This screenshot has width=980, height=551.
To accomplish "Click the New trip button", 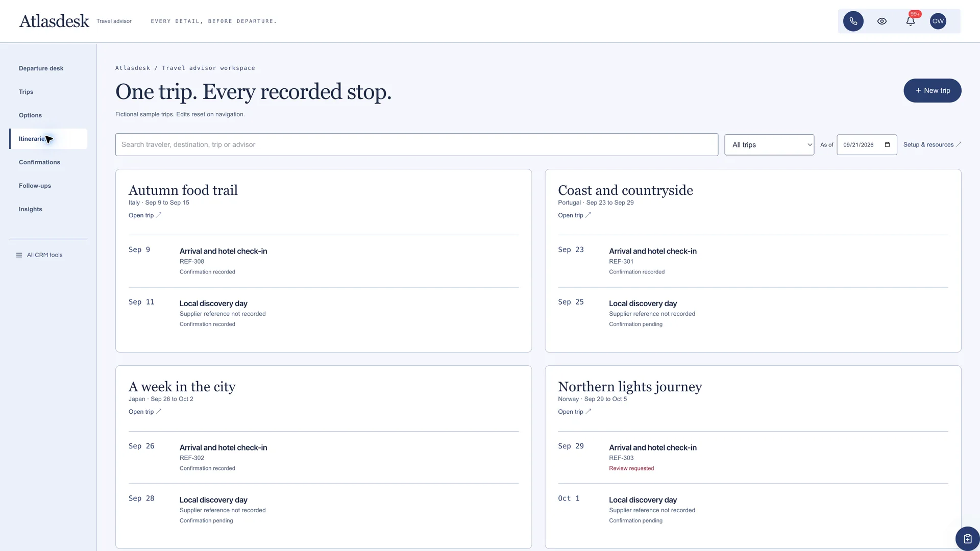I will tap(932, 90).
